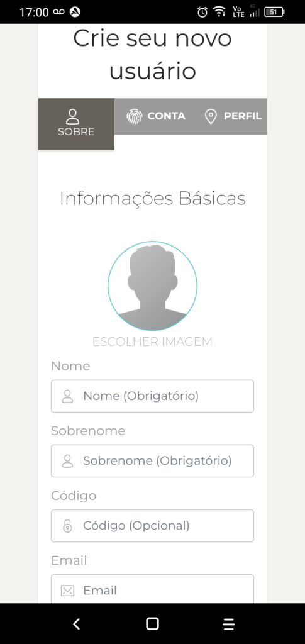Open the Android recent apps menu button
The height and width of the screenshot is (644, 305).
coord(229,624)
